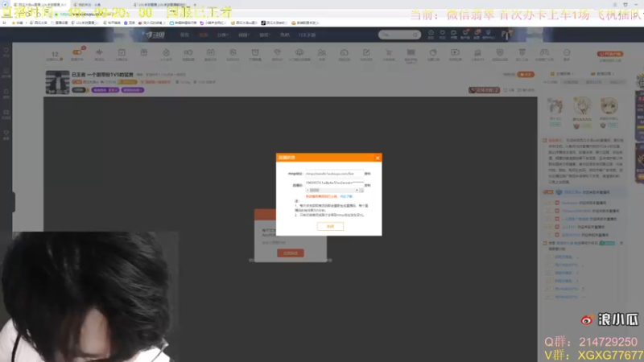Expand the category dropdown in top nav

point(223,35)
